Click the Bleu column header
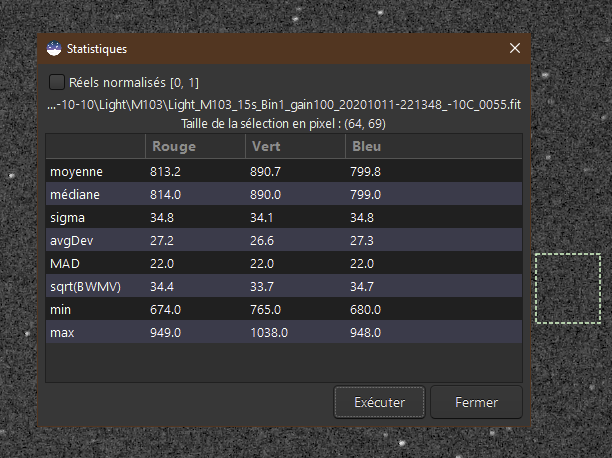Screen dimensions: 612x458 coord(363,147)
